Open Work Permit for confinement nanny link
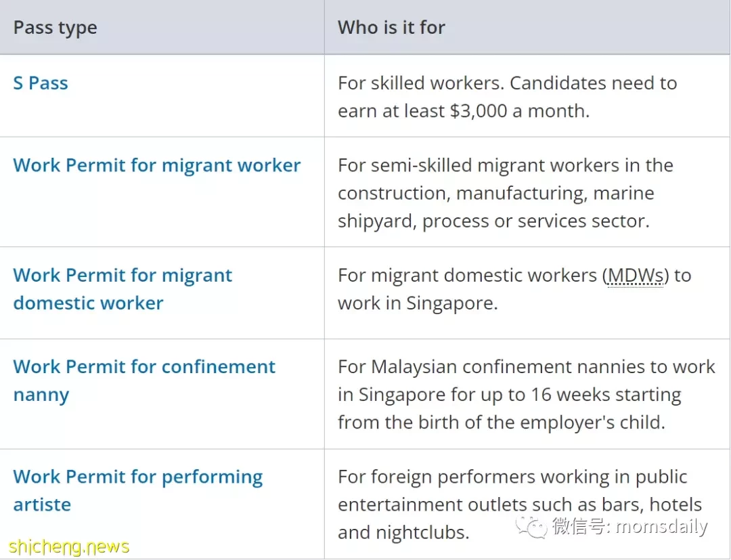Image resolution: width=731 pixels, height=560 pixels. 144,381
